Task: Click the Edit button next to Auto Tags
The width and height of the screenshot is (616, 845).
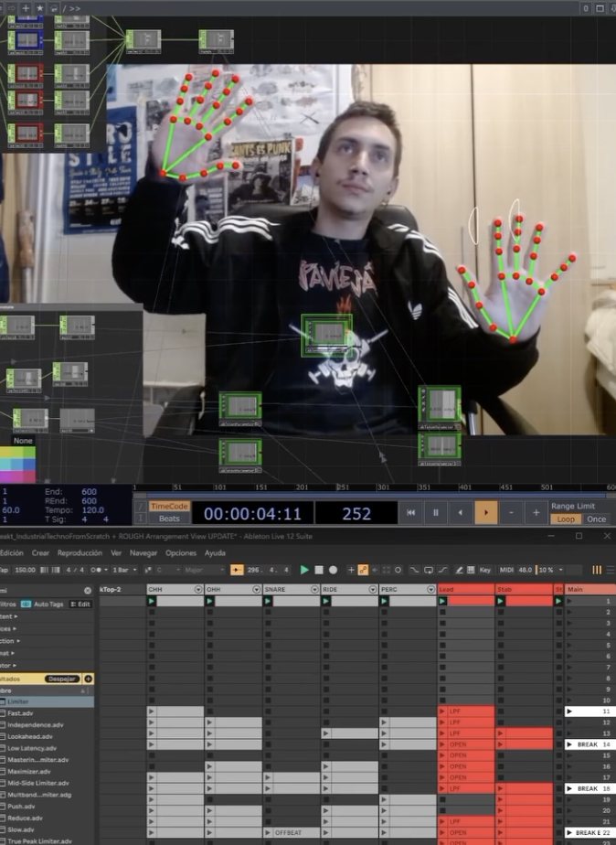Action: [80, 604]
